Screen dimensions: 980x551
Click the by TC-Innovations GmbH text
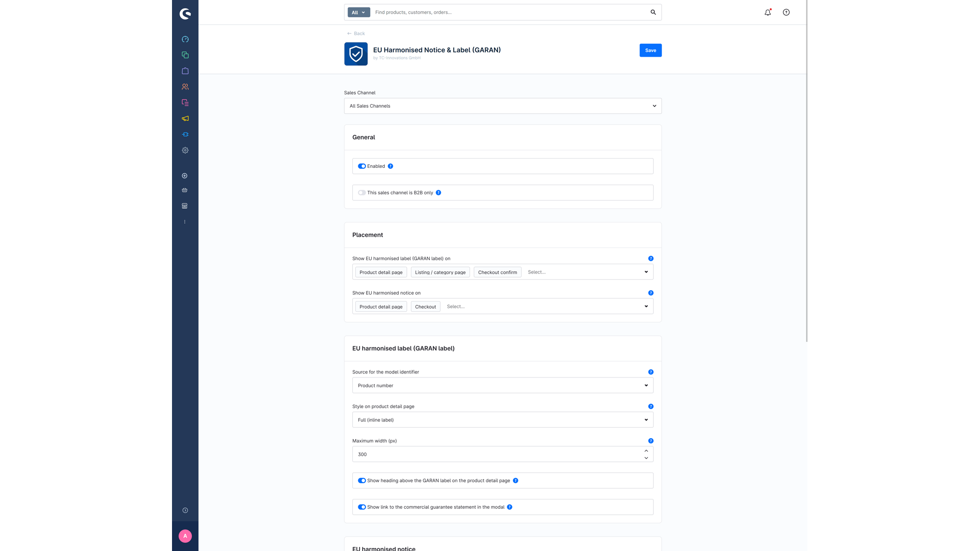pos(397,58)
